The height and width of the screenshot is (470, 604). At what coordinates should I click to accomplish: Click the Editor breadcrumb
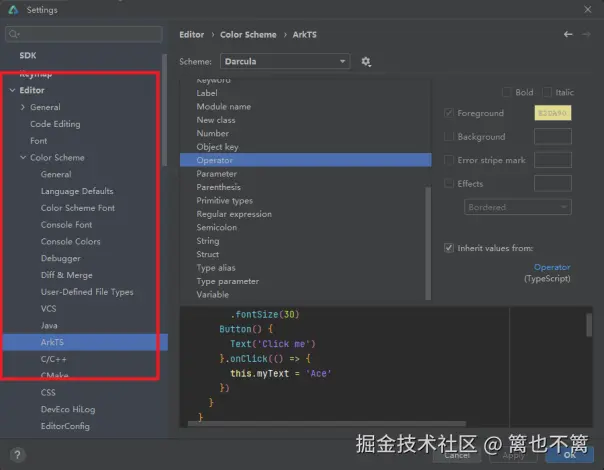click(191, 35)
